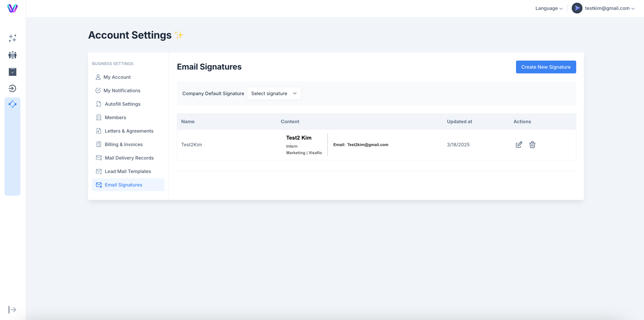Click the Intern title in signature preview

click(292, 146)
